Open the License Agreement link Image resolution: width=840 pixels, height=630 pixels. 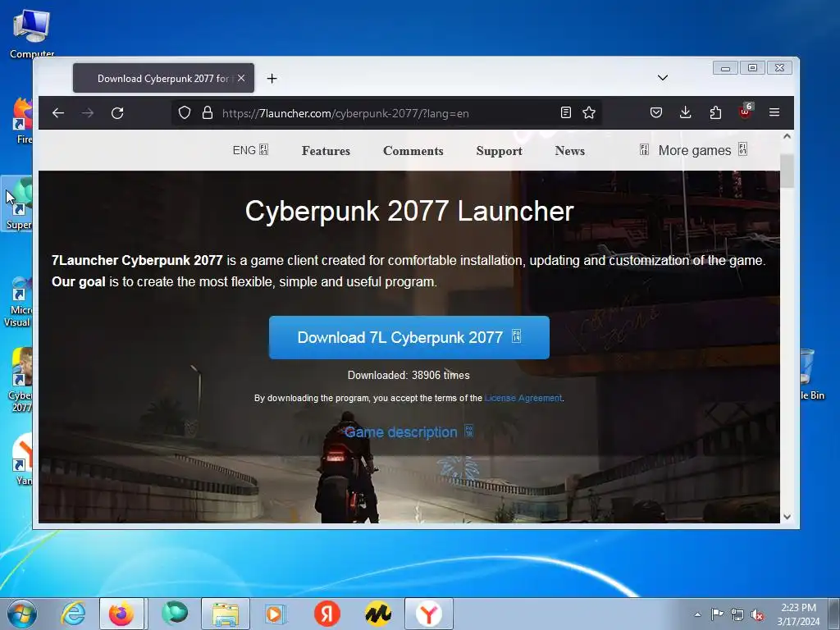[523, 398]
